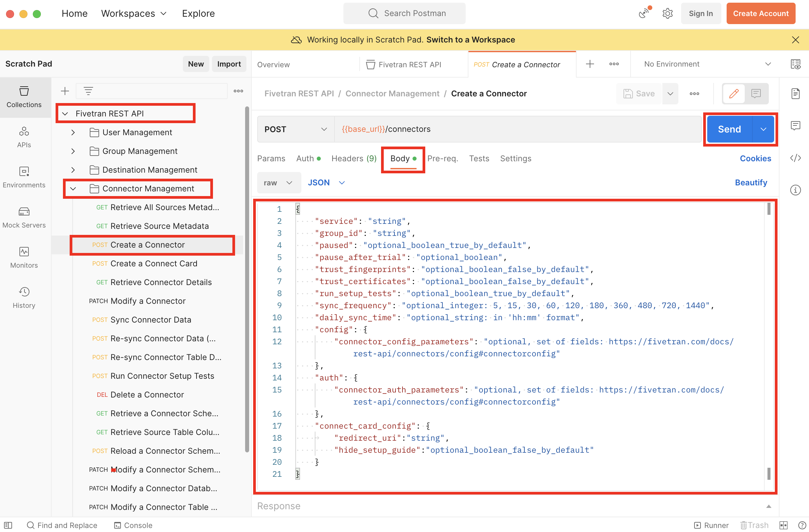809x532 pixels.
Task: Click the Send button
Action: coord(729,129)
